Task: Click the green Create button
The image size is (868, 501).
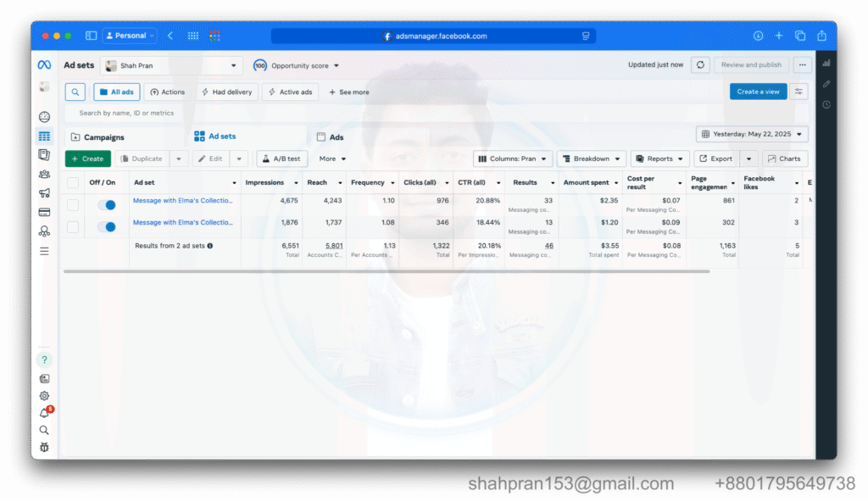Action: [x=87, y=159]
